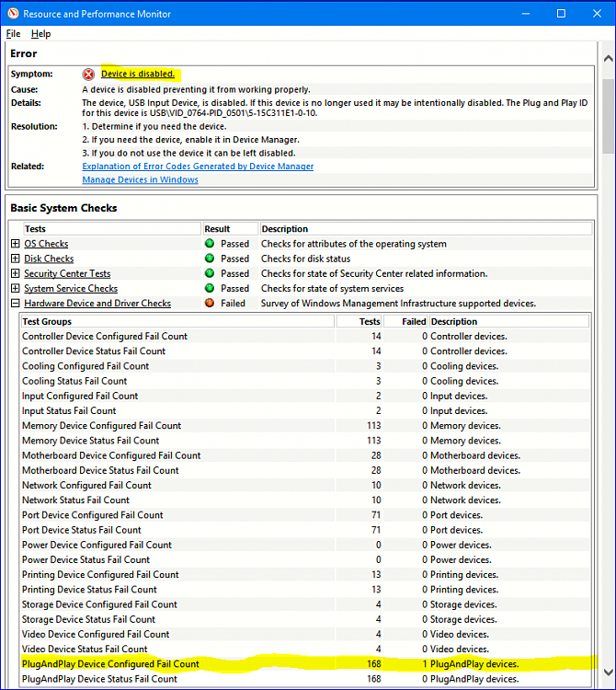Select 'Printing Device Configured Fail Count' row
Screen dimensions: 616x690
[305, 575]
